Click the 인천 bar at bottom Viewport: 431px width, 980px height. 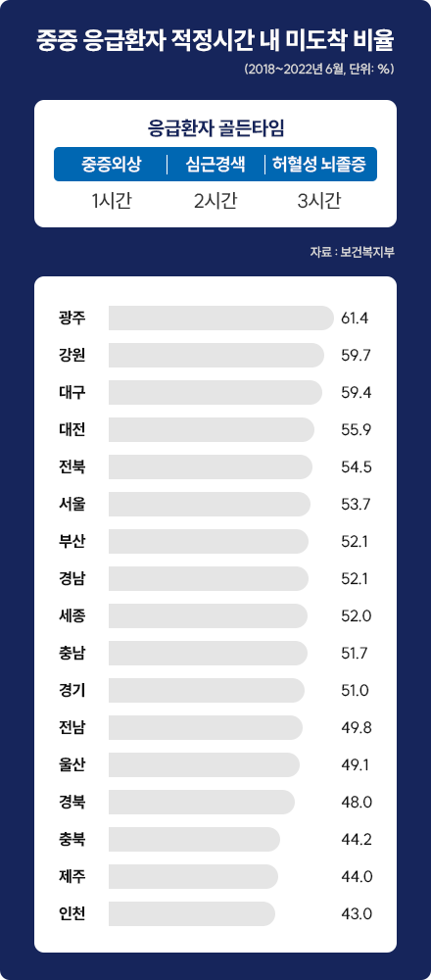click(x=192, y=913)
